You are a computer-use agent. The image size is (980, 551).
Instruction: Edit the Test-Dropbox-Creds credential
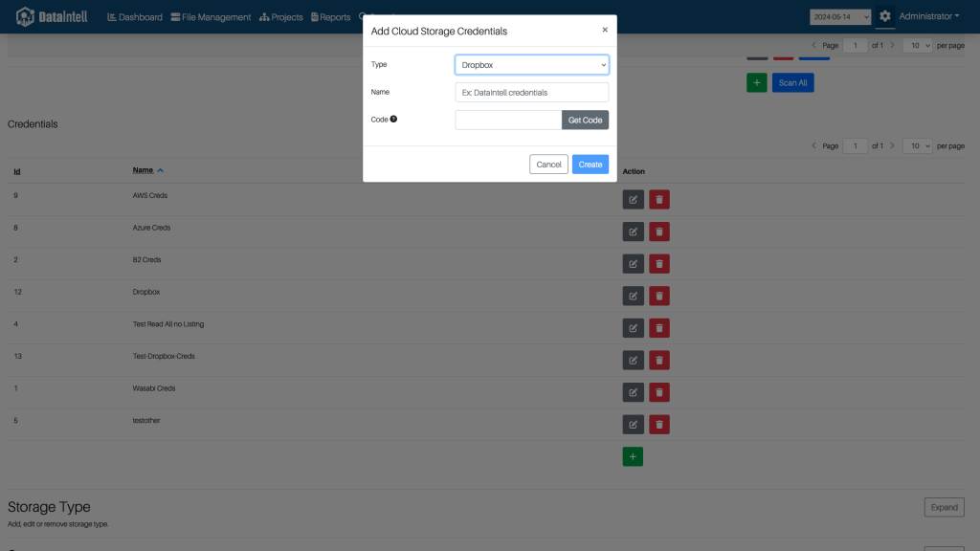point(634,361)
